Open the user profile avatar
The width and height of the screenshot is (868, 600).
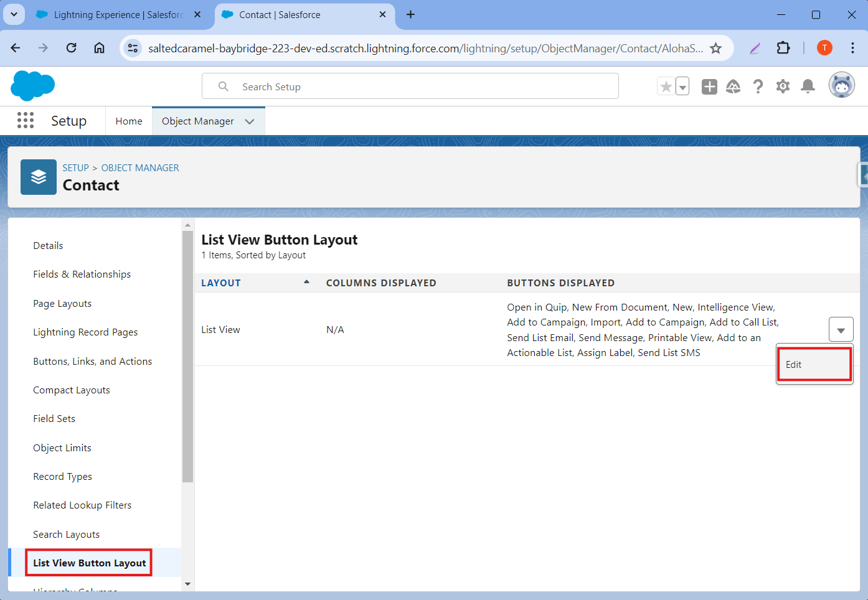point(841,85)
